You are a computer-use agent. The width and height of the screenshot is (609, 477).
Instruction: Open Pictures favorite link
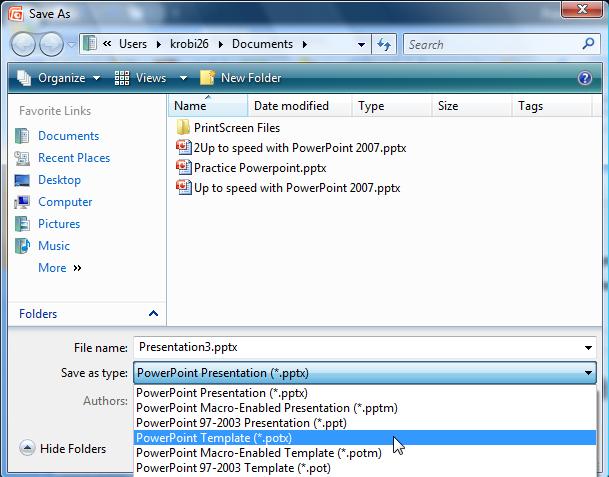[59, 224]
